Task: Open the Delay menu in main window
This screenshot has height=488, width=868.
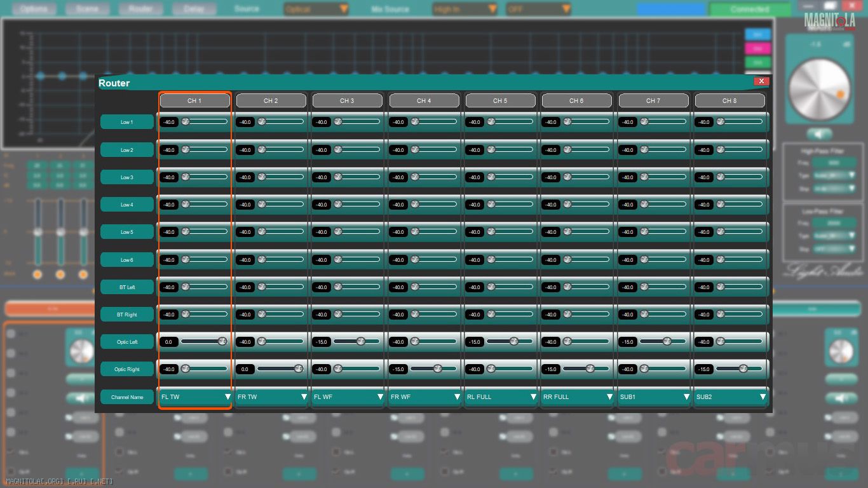Action: click(194, 9)
